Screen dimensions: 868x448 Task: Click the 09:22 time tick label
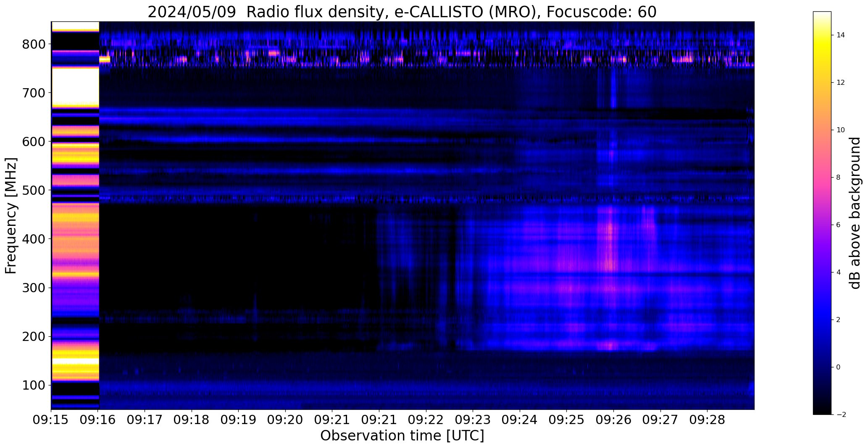(426, 420)
